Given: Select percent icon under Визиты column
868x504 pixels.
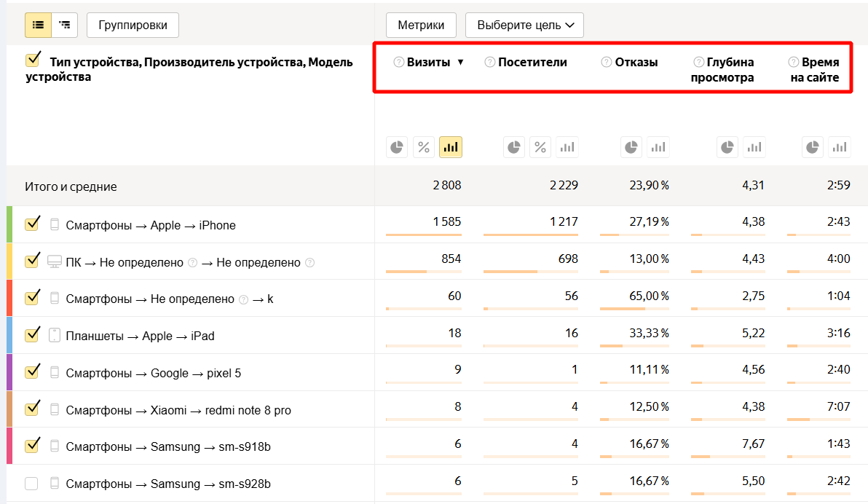Looking at the screenshot, I should (423, 147).
